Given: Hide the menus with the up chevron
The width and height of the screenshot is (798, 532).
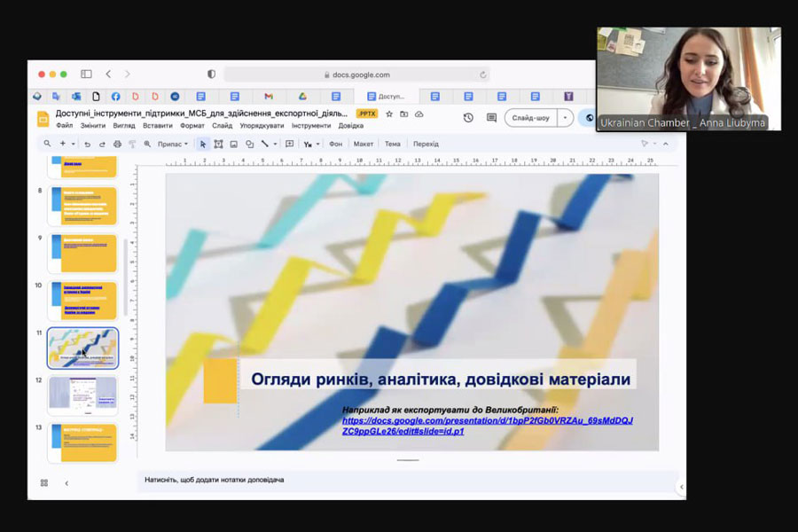Looking at the screenshot, I should click(x=665, y=144).
